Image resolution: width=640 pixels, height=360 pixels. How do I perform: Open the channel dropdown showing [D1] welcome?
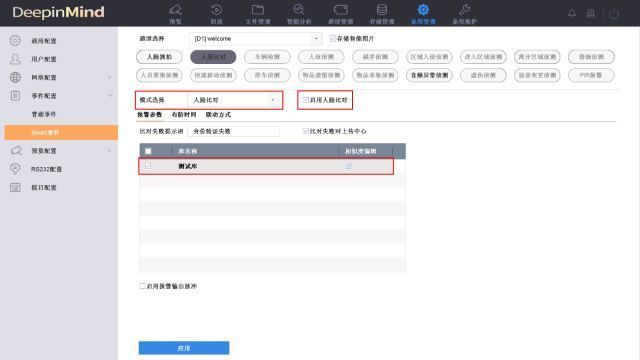(x=256, y=38)
